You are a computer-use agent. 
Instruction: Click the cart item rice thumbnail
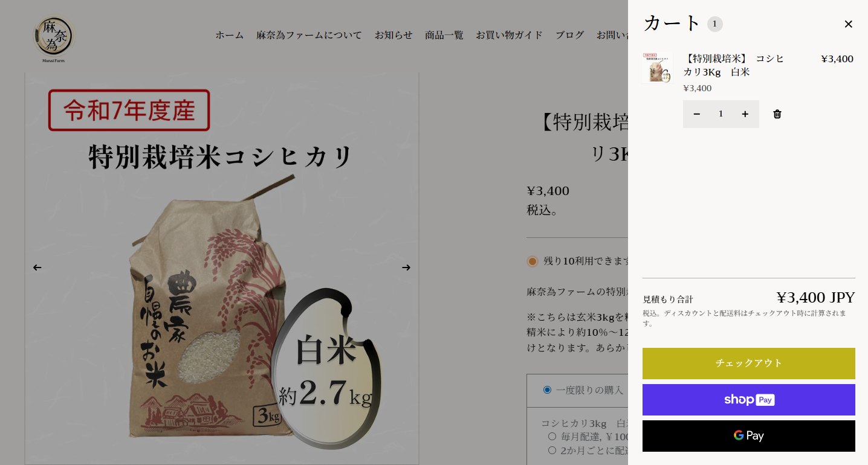pyautogui.click(x=656, y=68)
